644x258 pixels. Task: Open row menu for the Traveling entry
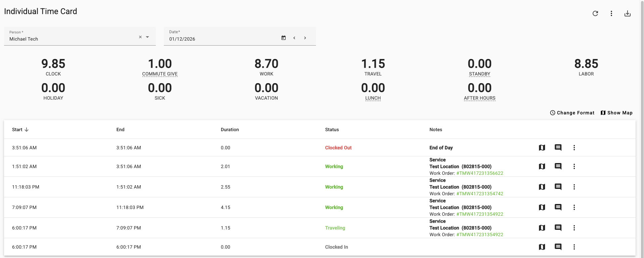point(574,228)
